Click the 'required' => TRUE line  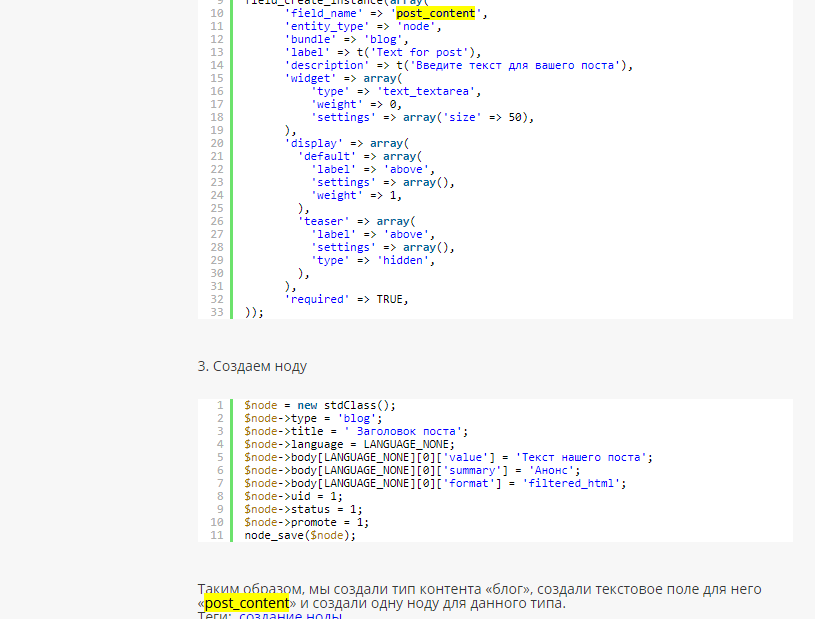347,299
